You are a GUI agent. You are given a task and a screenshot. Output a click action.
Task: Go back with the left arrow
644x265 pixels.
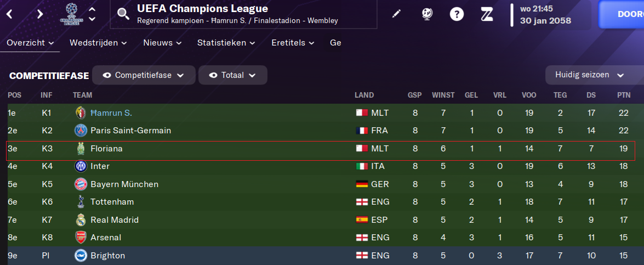click(x=9, y=14)
